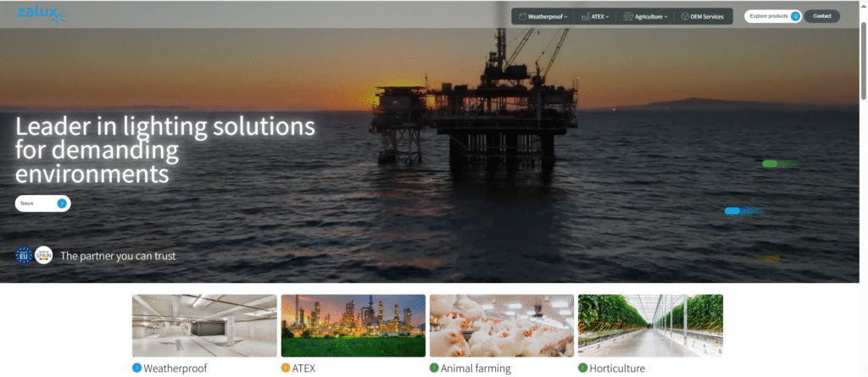Click the ATEX factory icon in navbar
Viewport: 868px width, 377px height.
click(585, 17)
